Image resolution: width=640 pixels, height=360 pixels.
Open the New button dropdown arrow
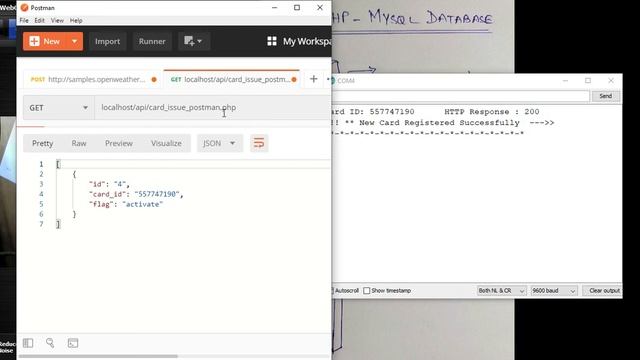click(x=75, y=41)
